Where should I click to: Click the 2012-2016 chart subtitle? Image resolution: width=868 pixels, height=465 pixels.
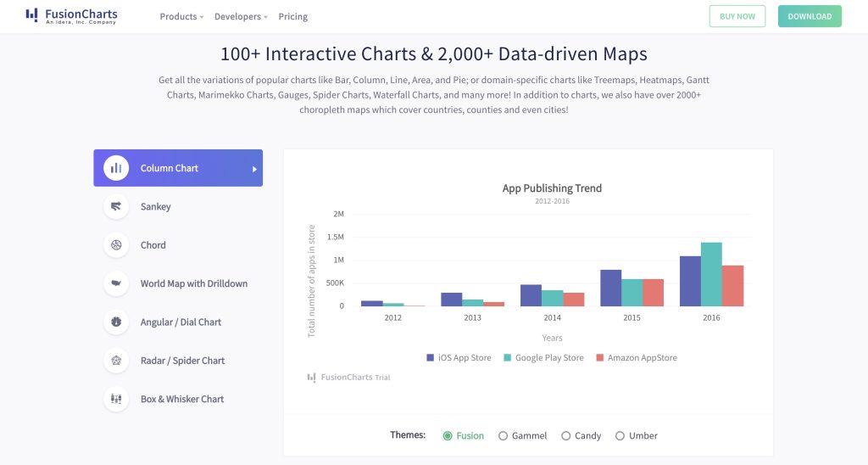pos(552,201)
